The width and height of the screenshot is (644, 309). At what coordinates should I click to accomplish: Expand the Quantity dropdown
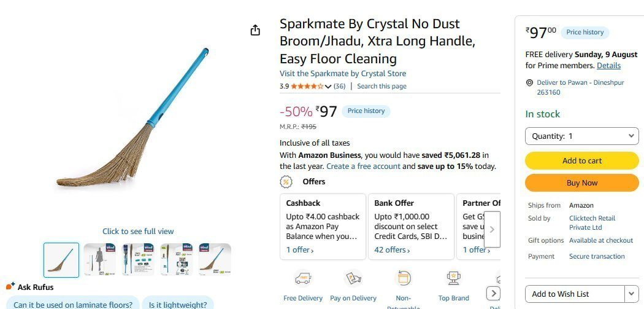(581, 136)
